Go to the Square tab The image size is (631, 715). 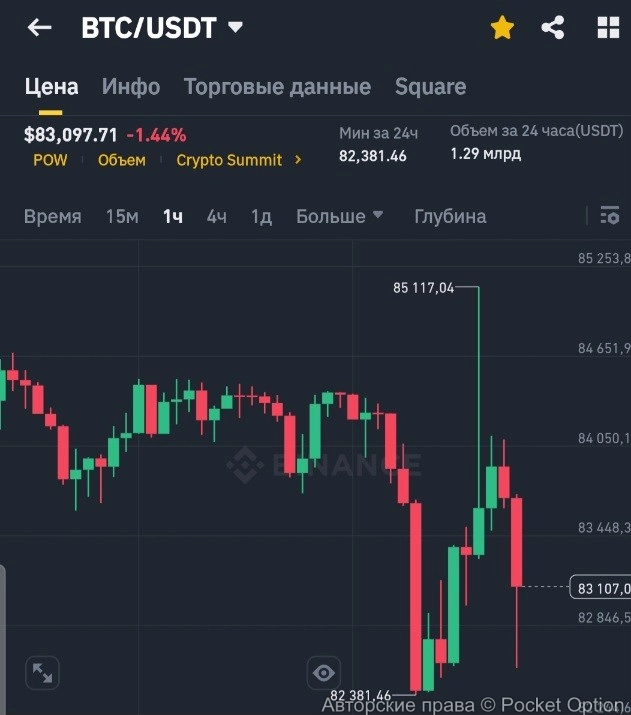pyautogui.click(x=430, y=87)
